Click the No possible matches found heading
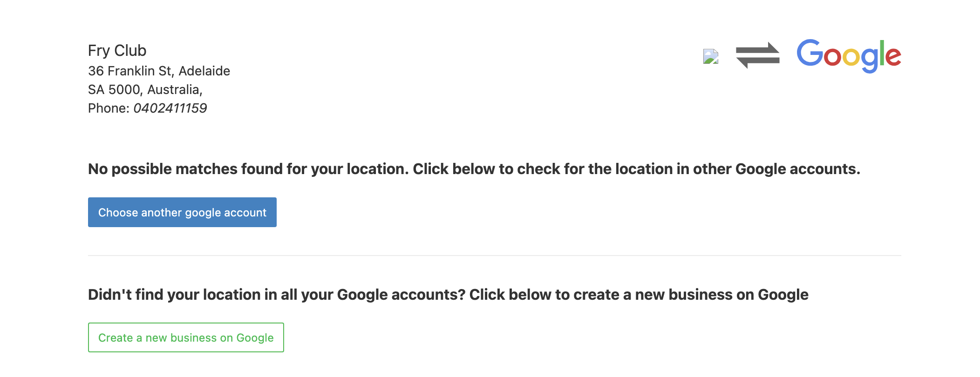 pos(474,168)
